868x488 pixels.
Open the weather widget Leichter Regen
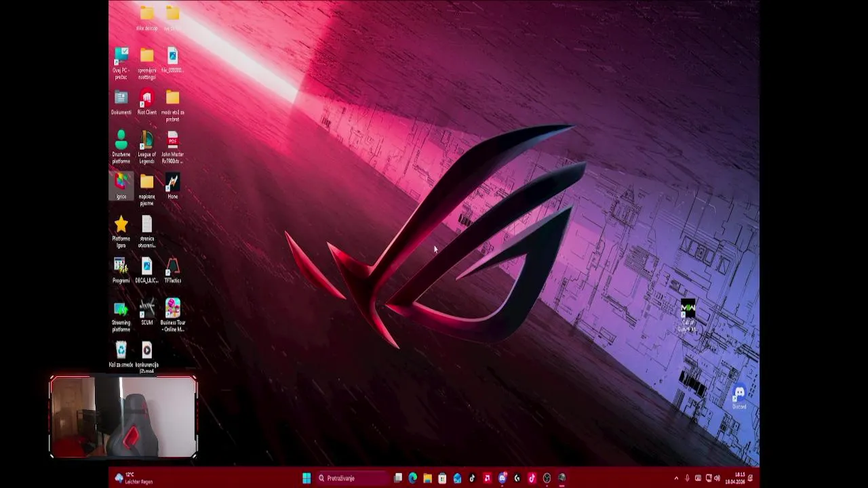[134, 478]
